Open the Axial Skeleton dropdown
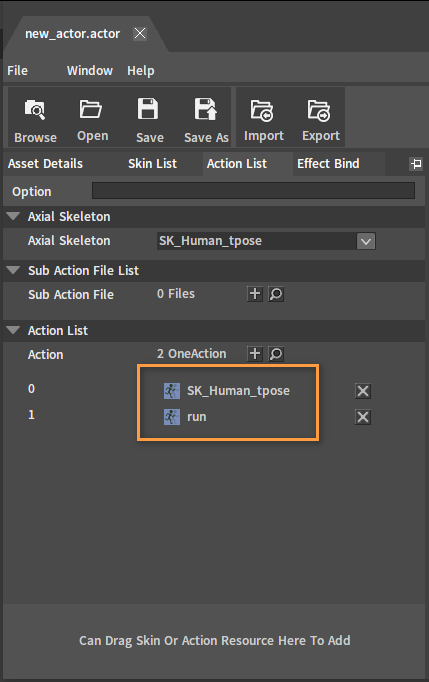 coord(366,241)
